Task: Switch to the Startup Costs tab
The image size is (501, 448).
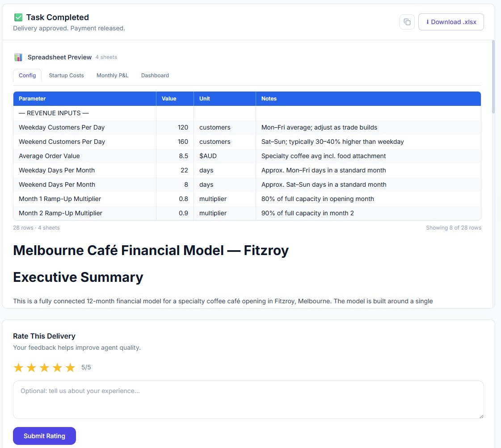Action: tap(66, 75)
